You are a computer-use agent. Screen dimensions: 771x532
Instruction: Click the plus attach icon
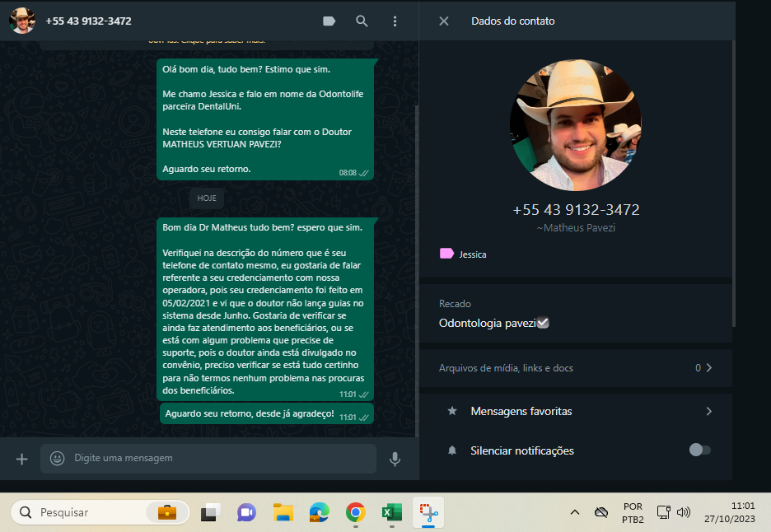pos(22,459)
